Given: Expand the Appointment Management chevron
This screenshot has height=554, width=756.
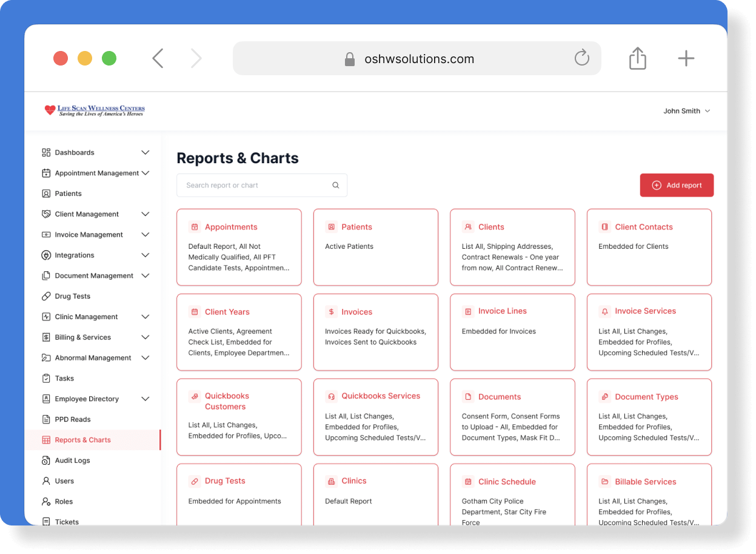Looking at the screenshot, I should (146, 173).
